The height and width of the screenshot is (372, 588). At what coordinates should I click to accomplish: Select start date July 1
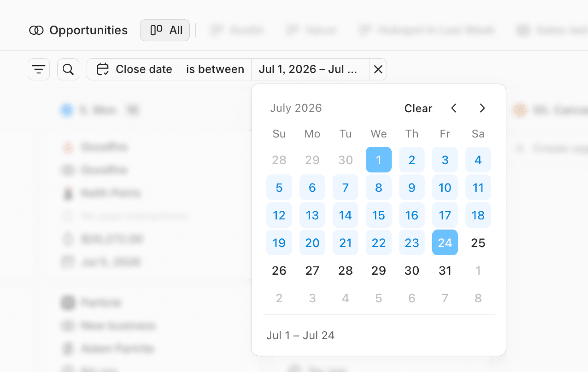[379, 160]
